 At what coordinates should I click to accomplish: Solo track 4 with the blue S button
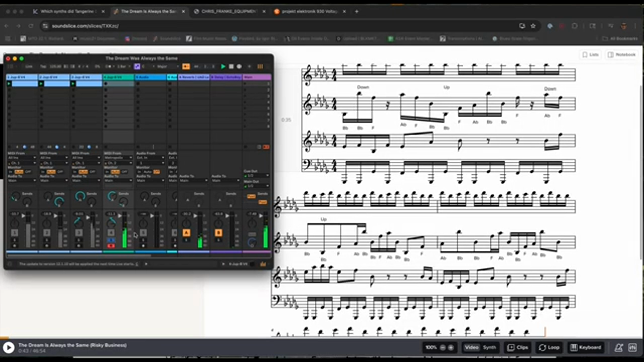(111, 240)
